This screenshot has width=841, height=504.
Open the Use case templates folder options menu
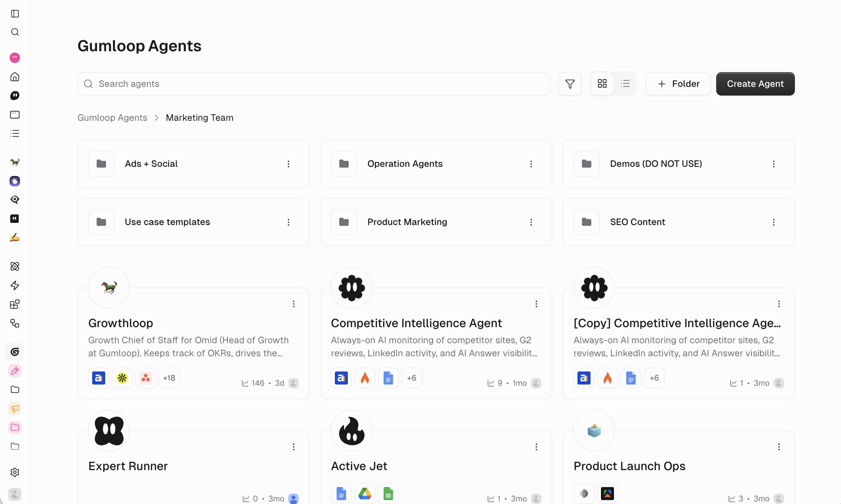(x=288, y=222)
